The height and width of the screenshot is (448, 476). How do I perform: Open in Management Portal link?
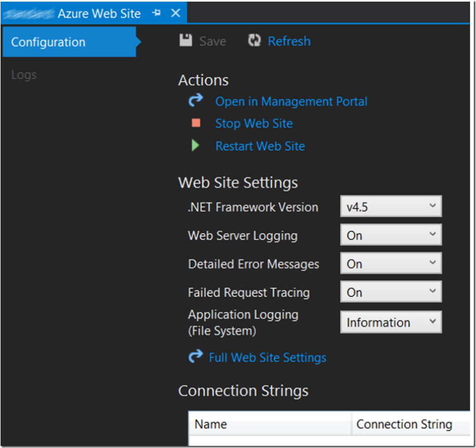click(291, 102)
